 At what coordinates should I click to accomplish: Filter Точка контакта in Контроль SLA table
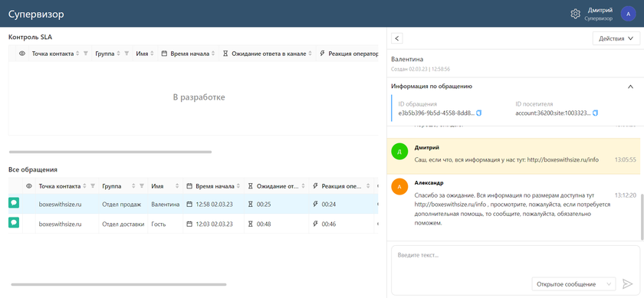(x=85, y=54)
